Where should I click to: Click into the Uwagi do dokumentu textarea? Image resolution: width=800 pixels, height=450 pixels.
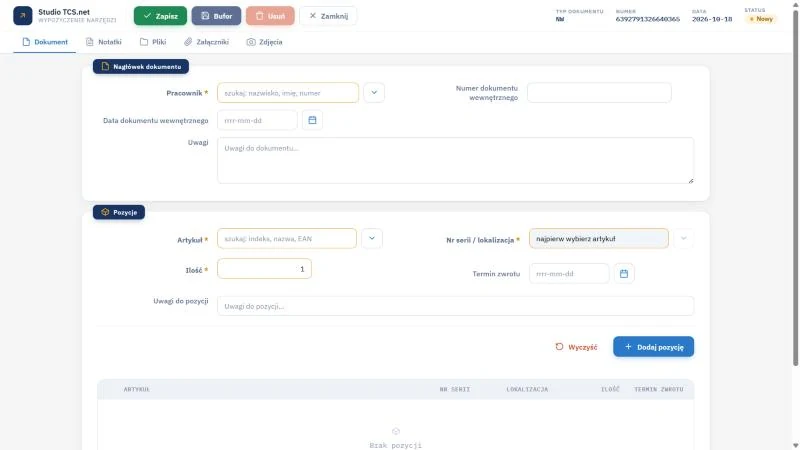[x=455, y=160]
